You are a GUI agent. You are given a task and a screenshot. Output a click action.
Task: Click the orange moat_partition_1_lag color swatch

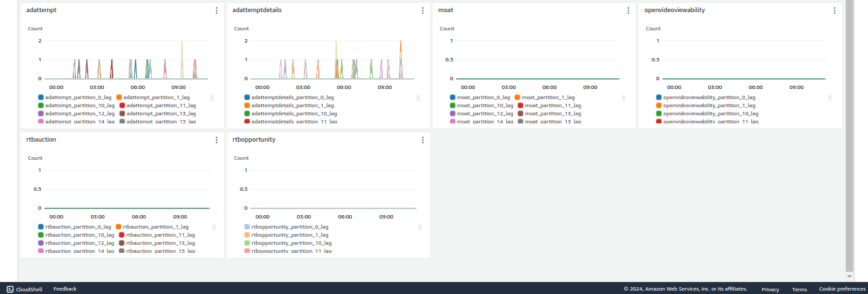coord(518,97)
